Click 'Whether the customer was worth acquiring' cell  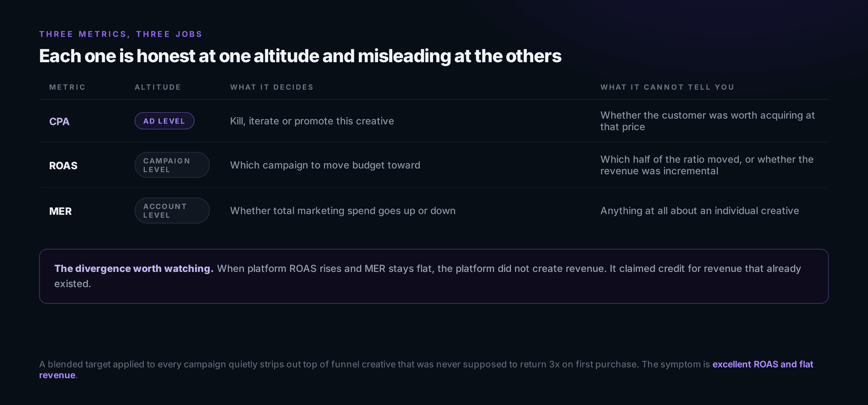(707, 121)
